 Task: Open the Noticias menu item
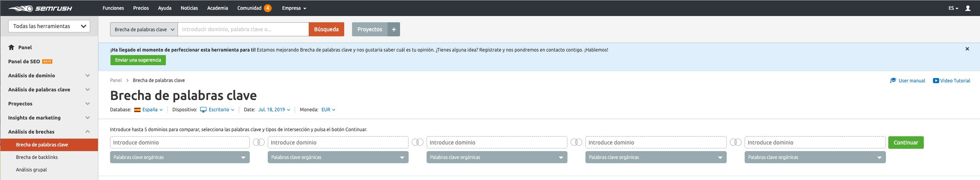pyautogui.click(x=189, y=8)
